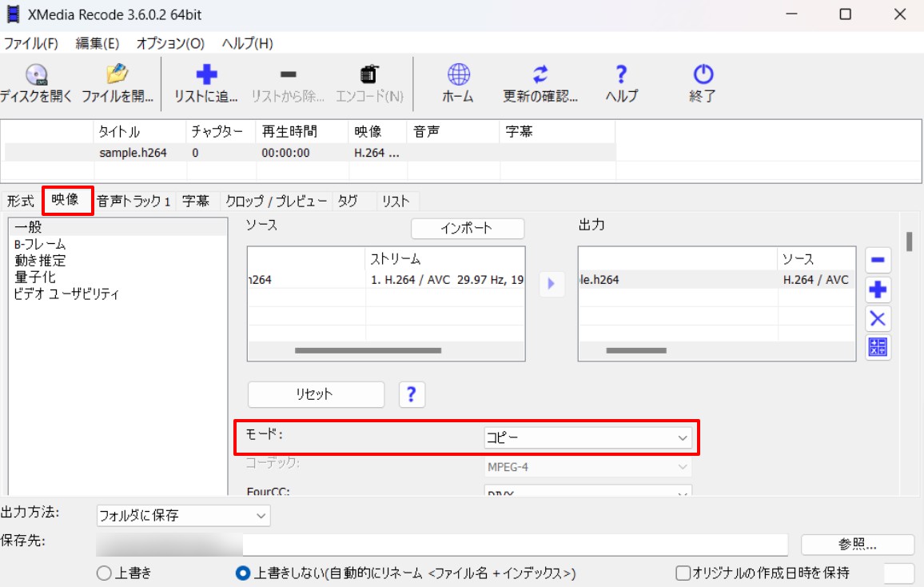Click the インポート button
Image resolution: width=924 pixels, height=587 pixels.
click(468, 229)
